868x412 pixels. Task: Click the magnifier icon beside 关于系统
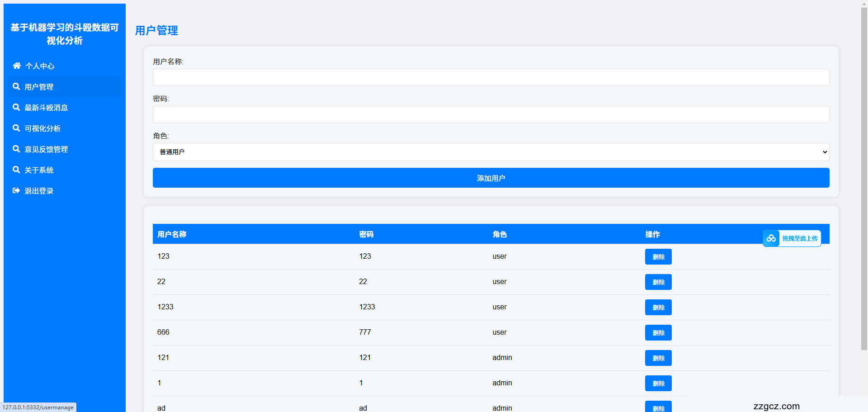[16, 170]
